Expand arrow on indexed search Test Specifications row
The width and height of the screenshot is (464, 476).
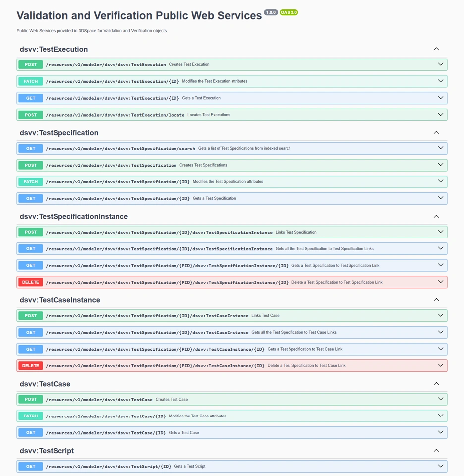point(440,148)
